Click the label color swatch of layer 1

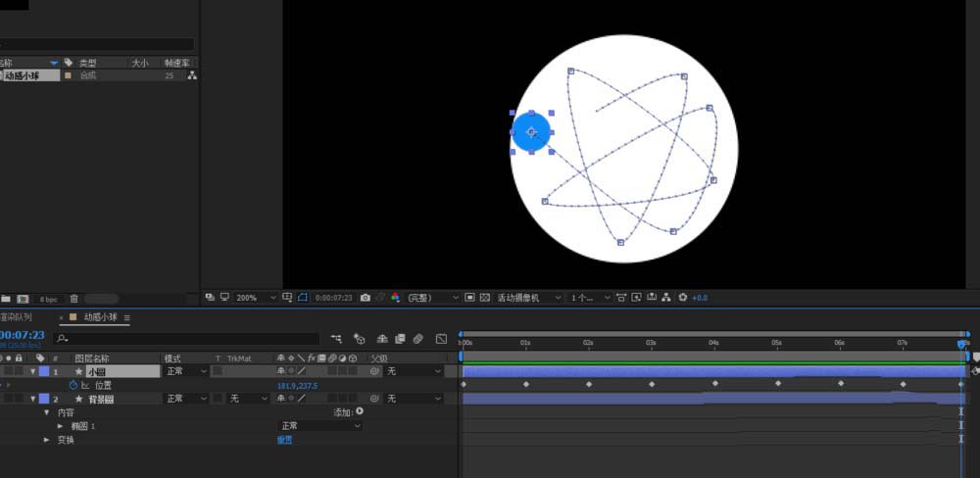point(43,371)
